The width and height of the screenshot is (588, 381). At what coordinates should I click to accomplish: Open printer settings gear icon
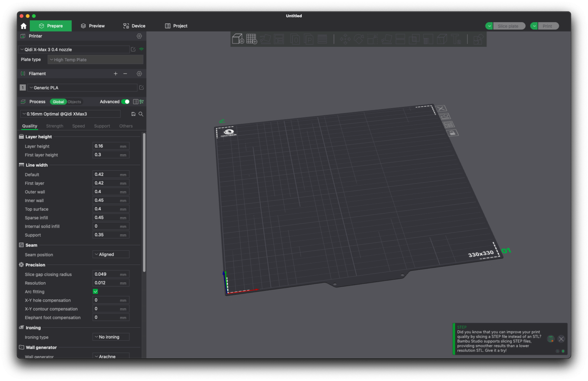(139, 36)
